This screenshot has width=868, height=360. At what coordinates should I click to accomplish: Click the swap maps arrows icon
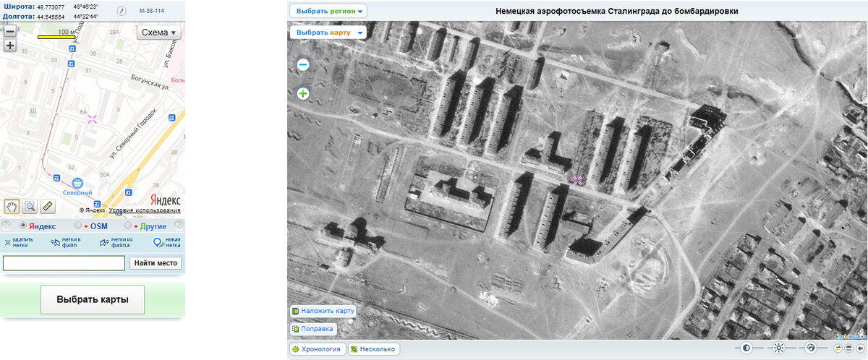tap(838, 348)
